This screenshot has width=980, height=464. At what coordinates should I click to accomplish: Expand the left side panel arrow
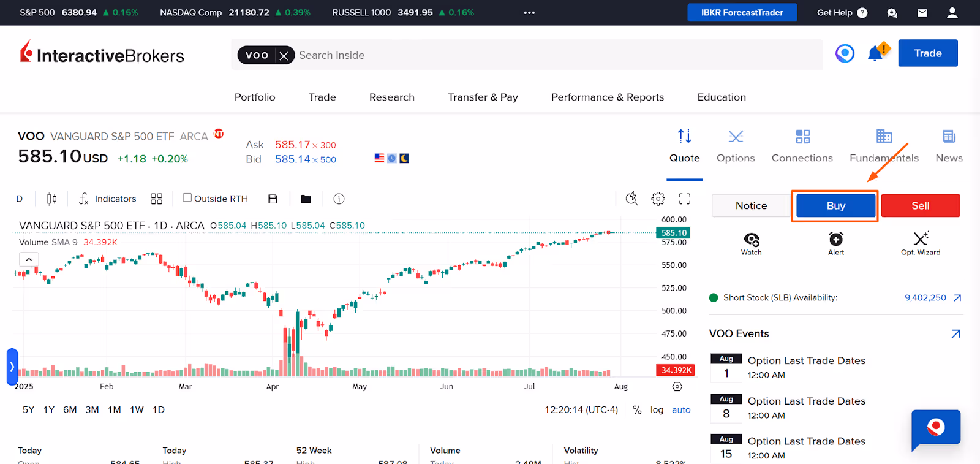(x=12, y=367)
